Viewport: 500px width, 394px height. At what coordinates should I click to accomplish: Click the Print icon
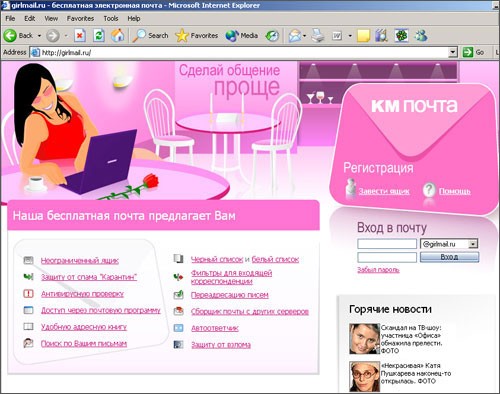[318, 36]
